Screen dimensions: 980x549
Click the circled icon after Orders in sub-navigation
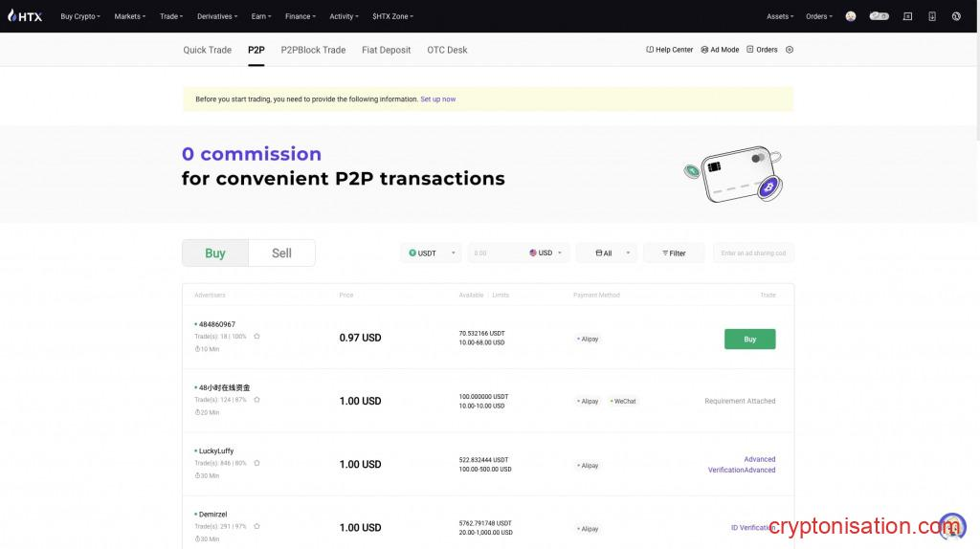(x=790, y=50)
